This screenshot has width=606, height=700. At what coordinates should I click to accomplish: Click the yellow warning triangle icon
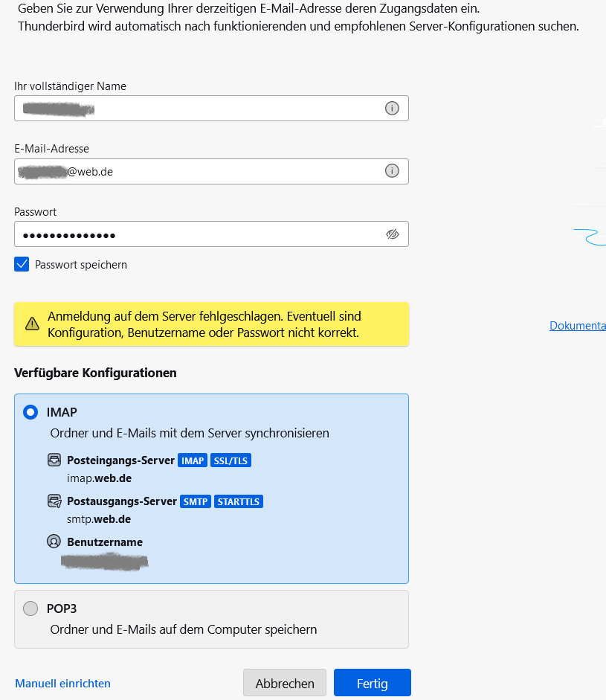(x=32, y=324)
